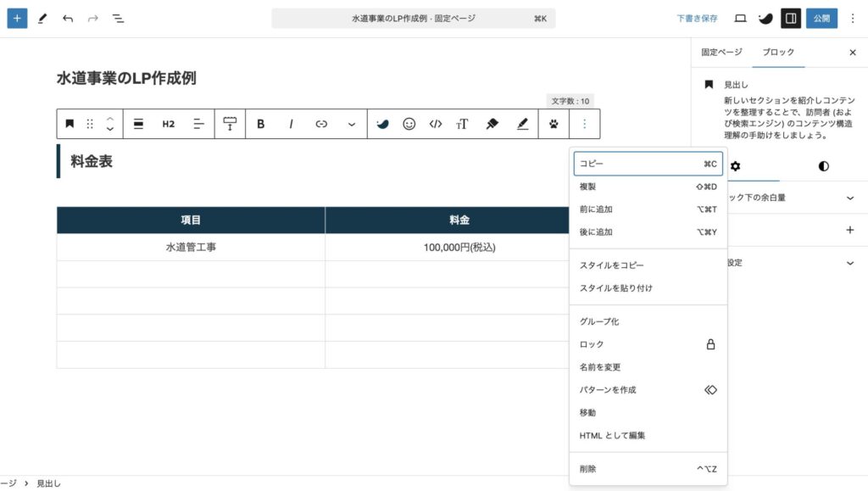Grab the block drag handle
This screenshot has height=491, width=868.
click(90, 124)
